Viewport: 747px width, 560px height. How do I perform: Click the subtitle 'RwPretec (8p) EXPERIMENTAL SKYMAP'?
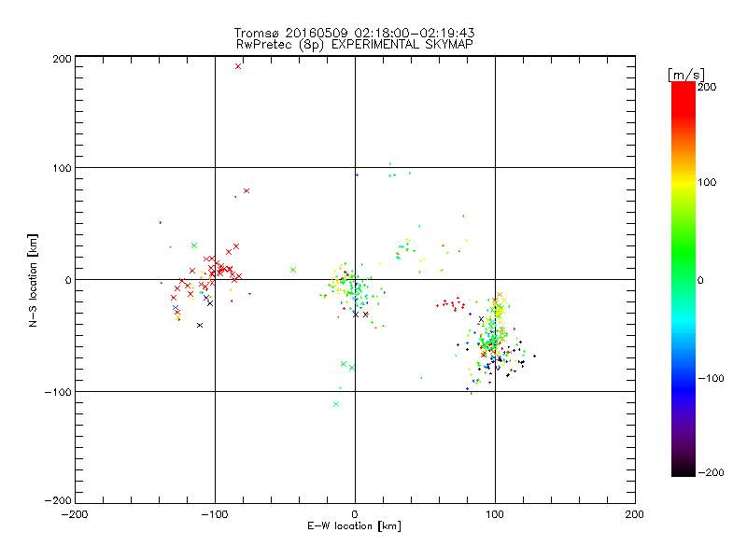pyautogui.click(x=355, y=44)
